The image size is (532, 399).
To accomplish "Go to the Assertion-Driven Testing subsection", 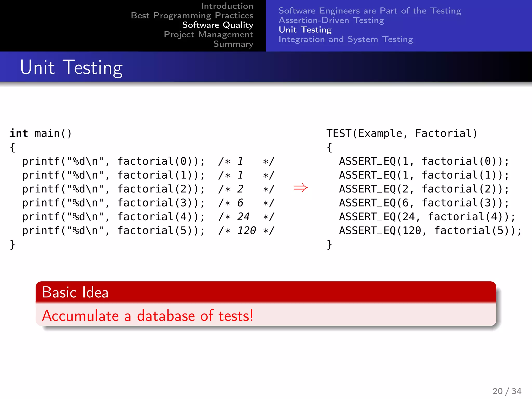I will [x=331, y=20].
